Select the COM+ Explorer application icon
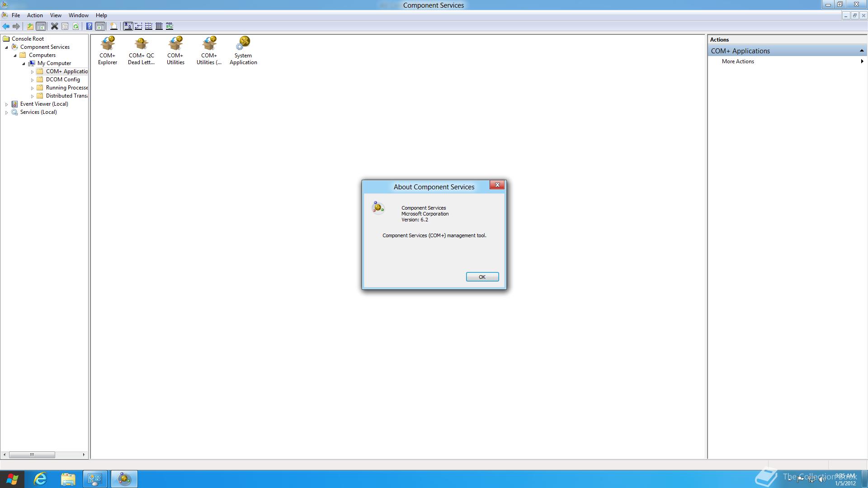The height and width of the screenshot is (488, 868). (x=108, y=51)
